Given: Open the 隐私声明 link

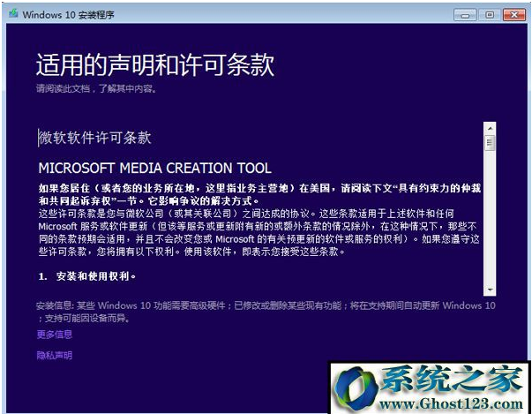Looking at the screenshot, I should [x=55, y=355].
